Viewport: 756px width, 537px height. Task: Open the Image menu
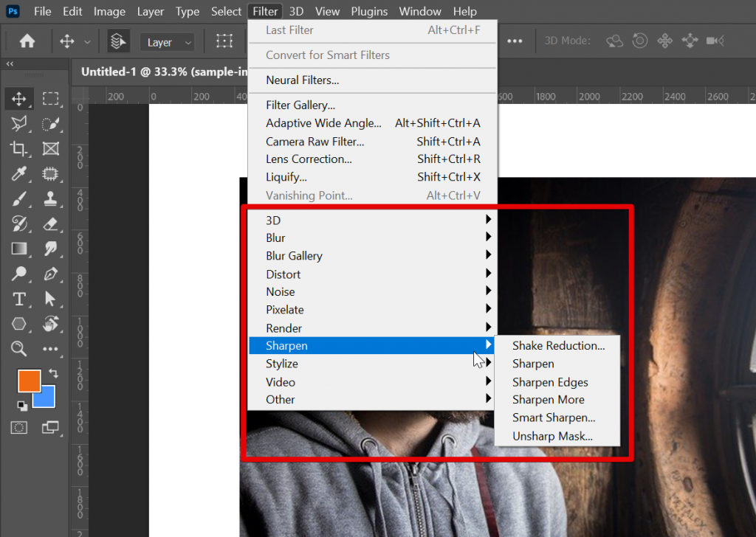(x=109, y=11)
